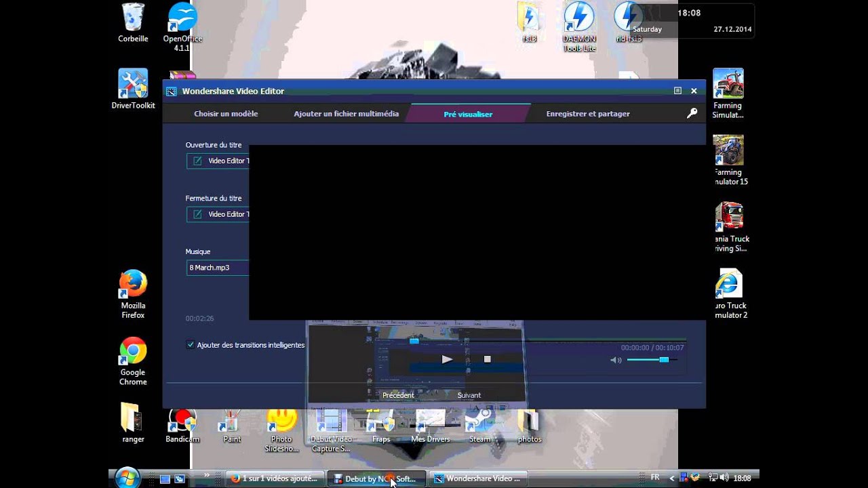Image resolution: width=868 pixels, height=488 pixels.
Task: Open the Photo Slideshow desktop shortcut
Action: pos(281,430)
